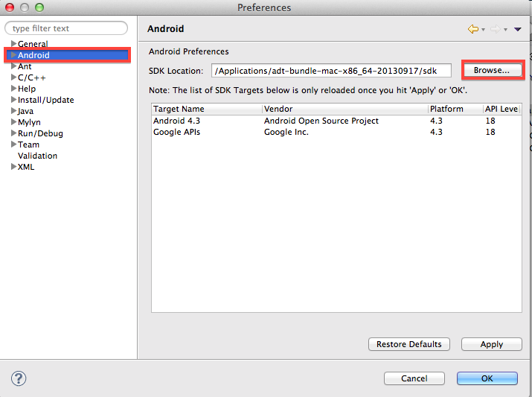Select the Android 4.3 target row
Image resolution: width=532 pixels, height=397 pixels.
pos(336,121)
